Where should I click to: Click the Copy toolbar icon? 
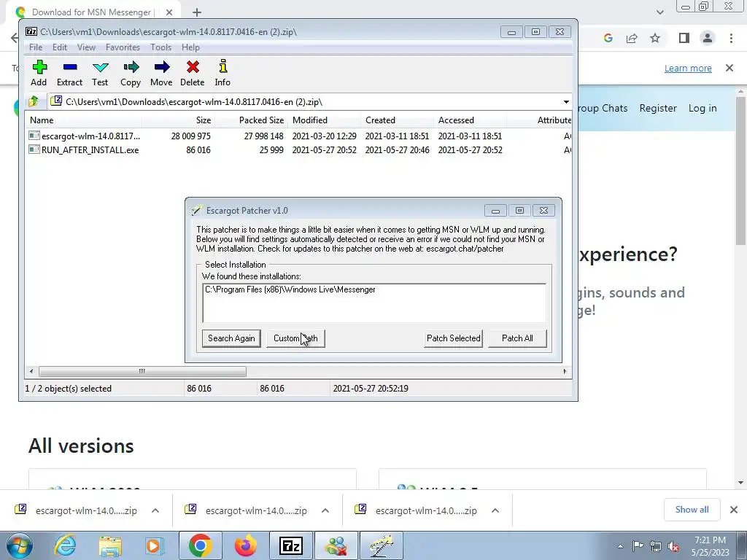[x=131, y=73]
